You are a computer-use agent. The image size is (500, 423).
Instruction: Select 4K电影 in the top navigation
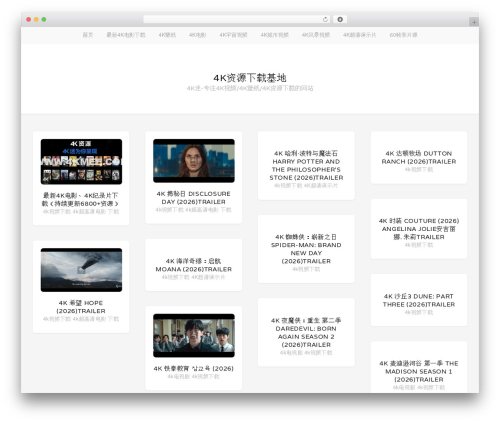197,35
